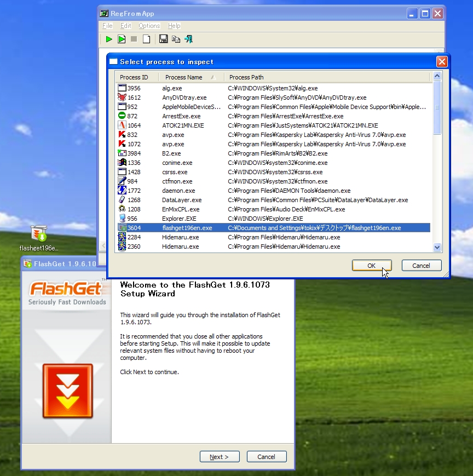
Task: Open the Help menu in RegFromApp
Action: pyautogui.click(x=174, y=26)
